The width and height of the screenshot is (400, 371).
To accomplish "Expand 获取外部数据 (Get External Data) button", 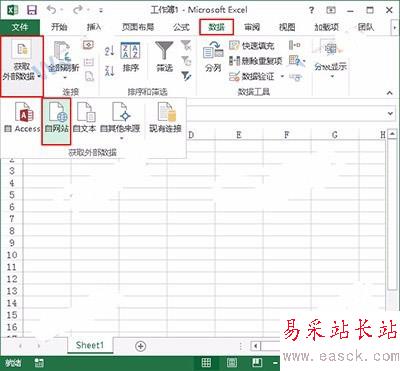I will click(x=22, y=66).
